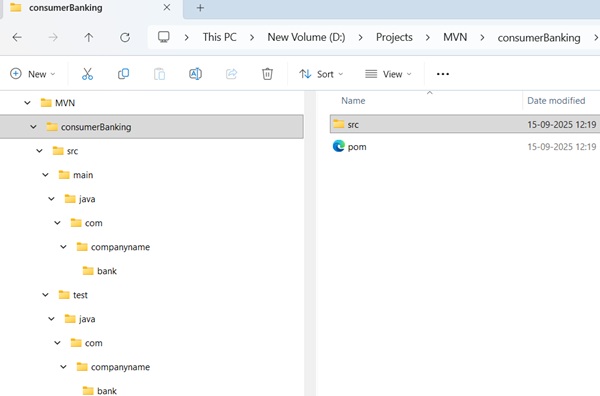
Task: Go back with the Back arrow
Action: pos(17,37)
